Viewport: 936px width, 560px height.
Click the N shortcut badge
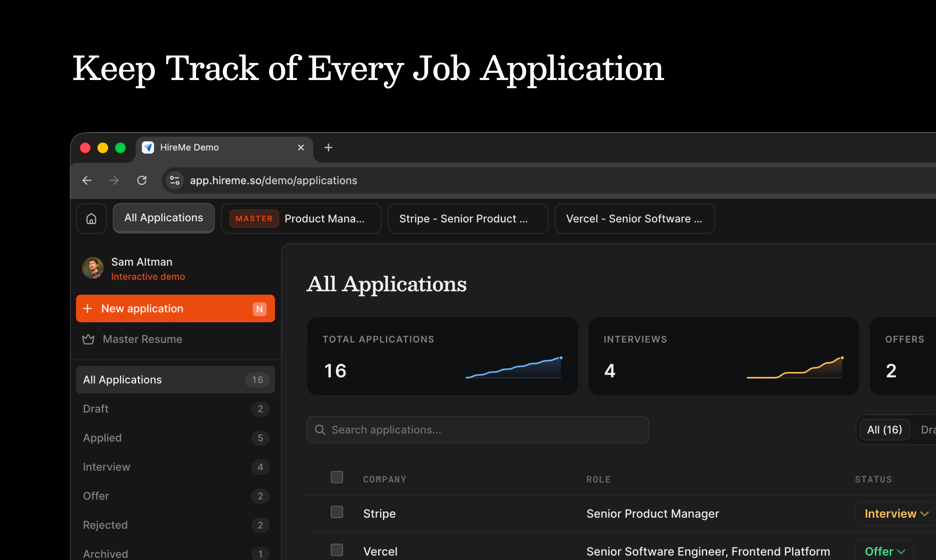[x=260, y=309]
